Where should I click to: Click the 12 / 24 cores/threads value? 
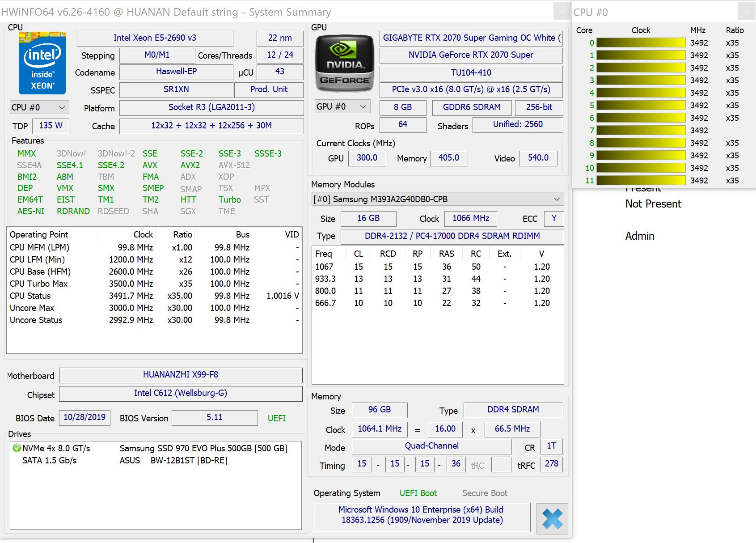[x=280, y=55]
